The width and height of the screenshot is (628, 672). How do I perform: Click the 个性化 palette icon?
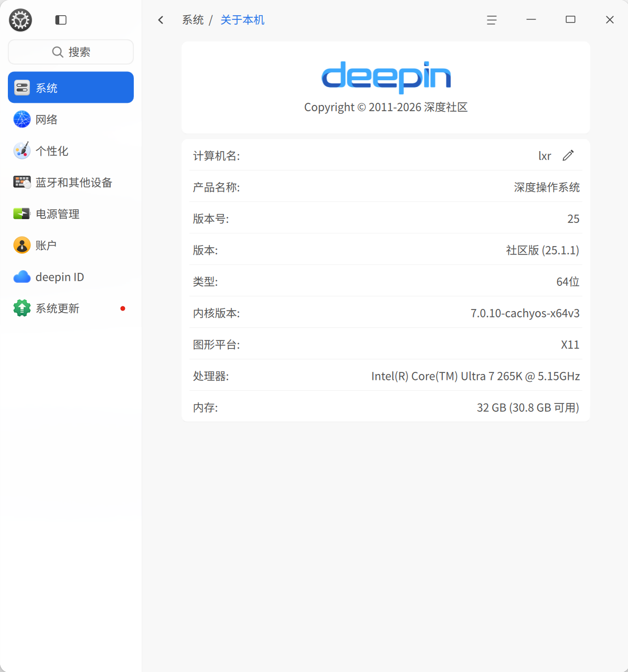22,151
